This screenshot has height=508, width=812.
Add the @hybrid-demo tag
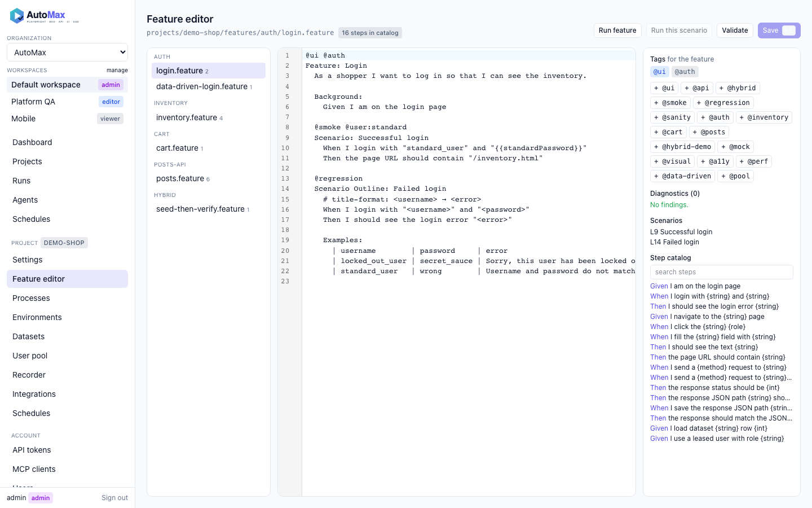click(683, 147)
